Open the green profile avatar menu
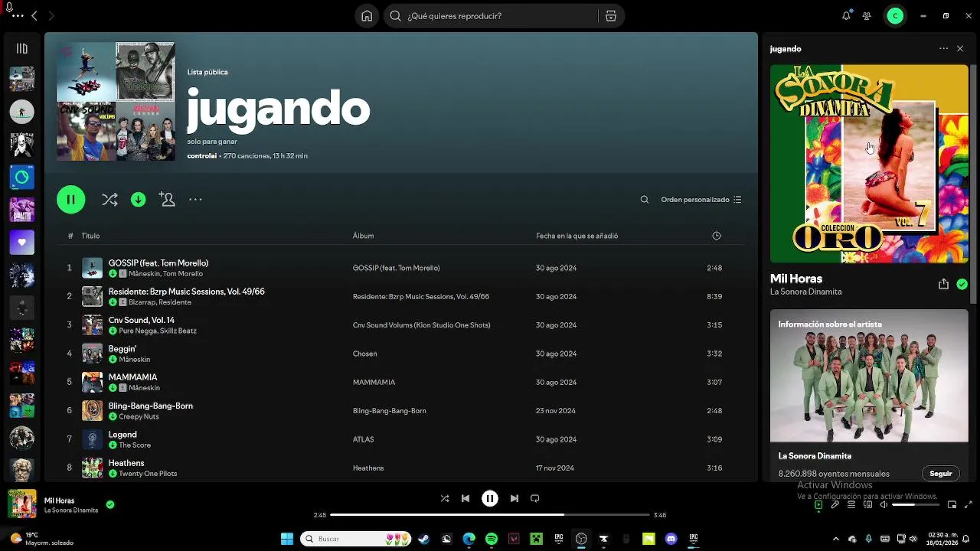 [895, 15]
